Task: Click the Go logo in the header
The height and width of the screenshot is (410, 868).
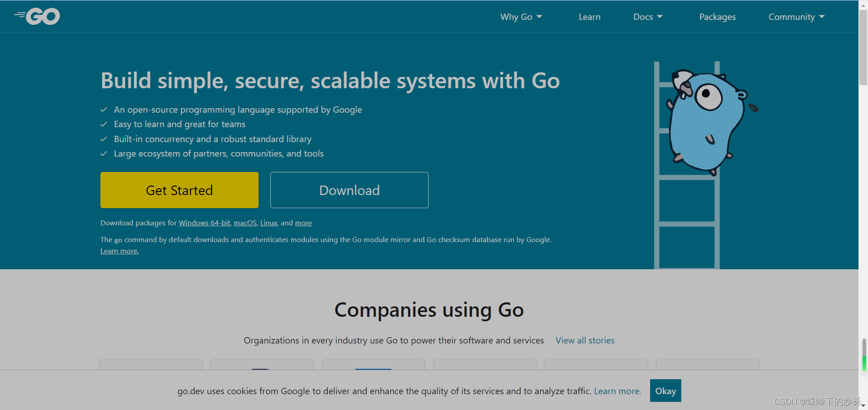Action: click(37, 16)
